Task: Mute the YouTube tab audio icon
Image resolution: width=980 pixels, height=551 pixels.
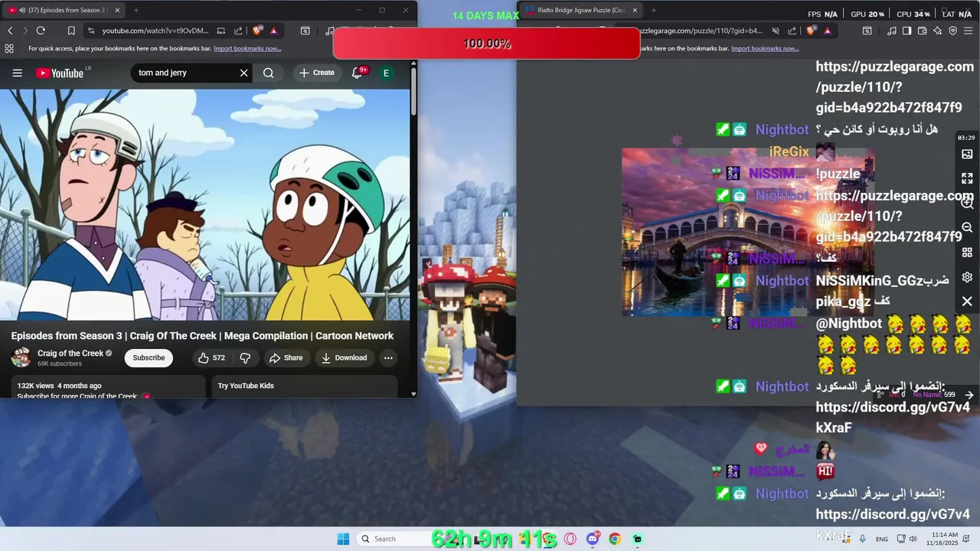Action: coord(22,10)
